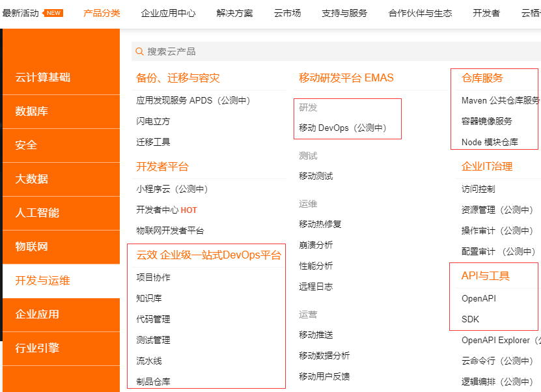Open 逻辑编排 (公测中) link
Viewport: 541px width, 392px height.
click(x=497, y=382)
